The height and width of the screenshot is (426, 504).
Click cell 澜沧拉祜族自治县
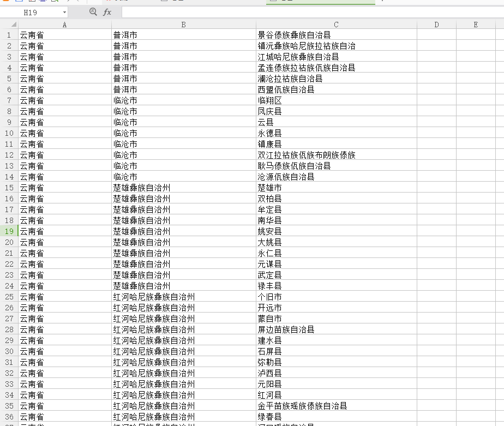(x=336, y=79)
